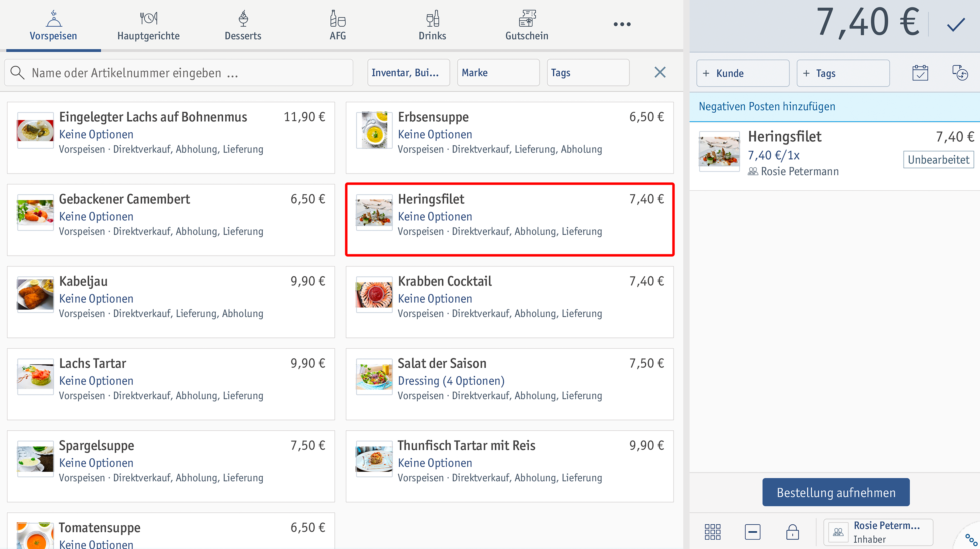
Task: Click Keine Optionen under Kabeljau
Action: (x=96, y=299)
